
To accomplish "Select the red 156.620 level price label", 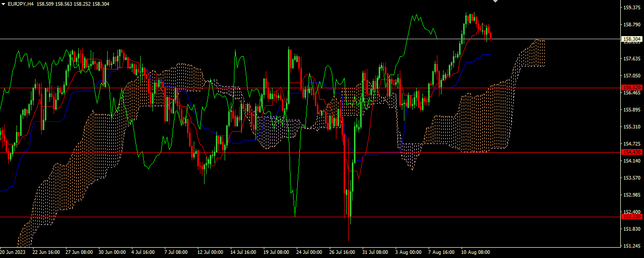I will [x=632, y=88].
